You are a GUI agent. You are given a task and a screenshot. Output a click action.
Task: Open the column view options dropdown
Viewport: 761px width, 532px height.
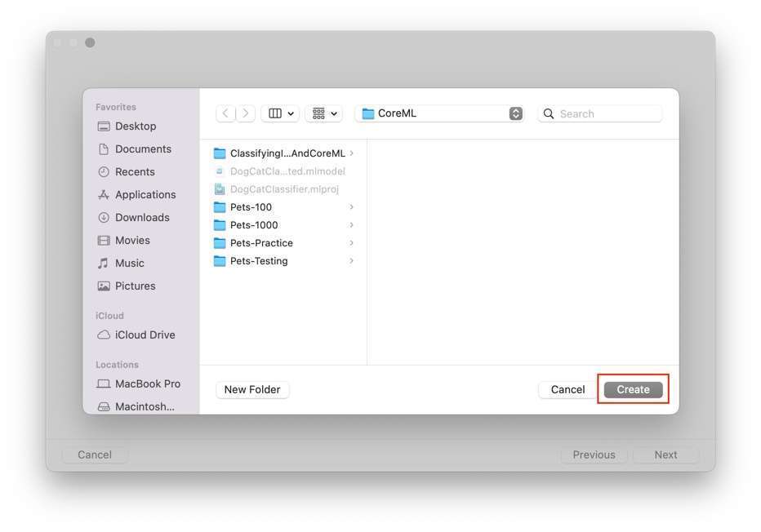click(x=280, y=113)
